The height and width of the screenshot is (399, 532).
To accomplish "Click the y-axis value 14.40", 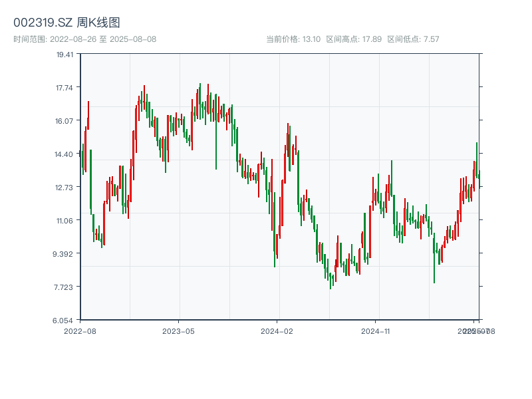I will click(64, 154).
